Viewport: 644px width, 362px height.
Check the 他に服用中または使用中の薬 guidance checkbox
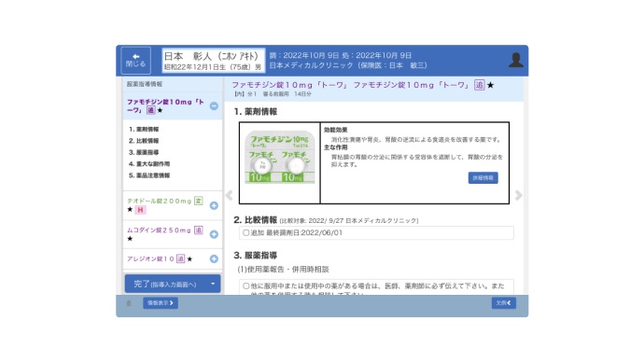click(246, 286)
